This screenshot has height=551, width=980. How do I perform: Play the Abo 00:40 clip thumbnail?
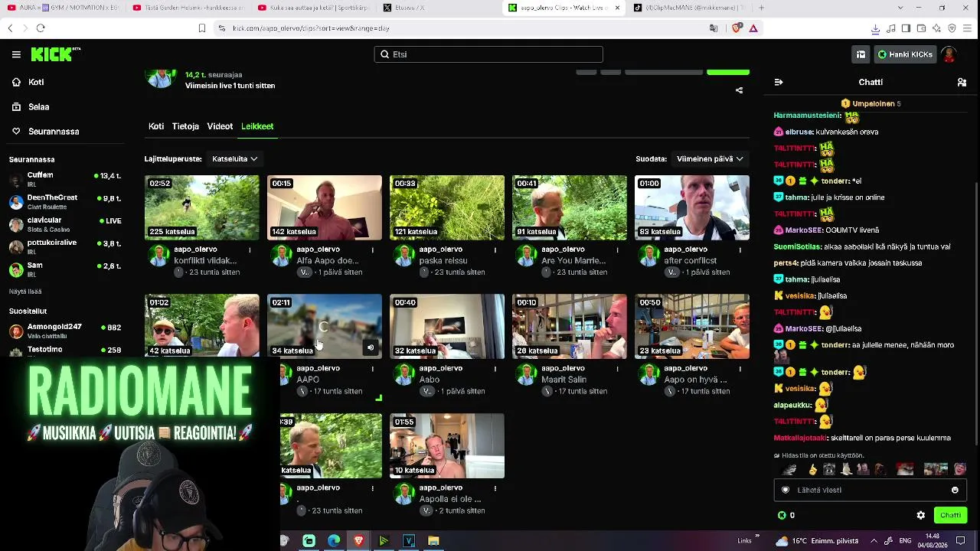[x=447, y=327]
